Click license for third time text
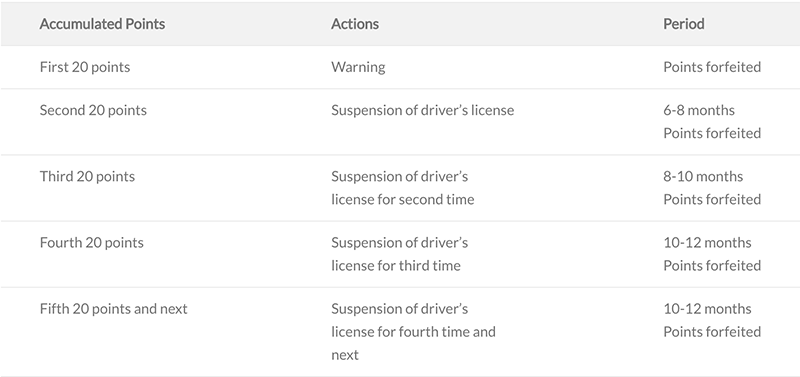 click(x=395, y=266)
